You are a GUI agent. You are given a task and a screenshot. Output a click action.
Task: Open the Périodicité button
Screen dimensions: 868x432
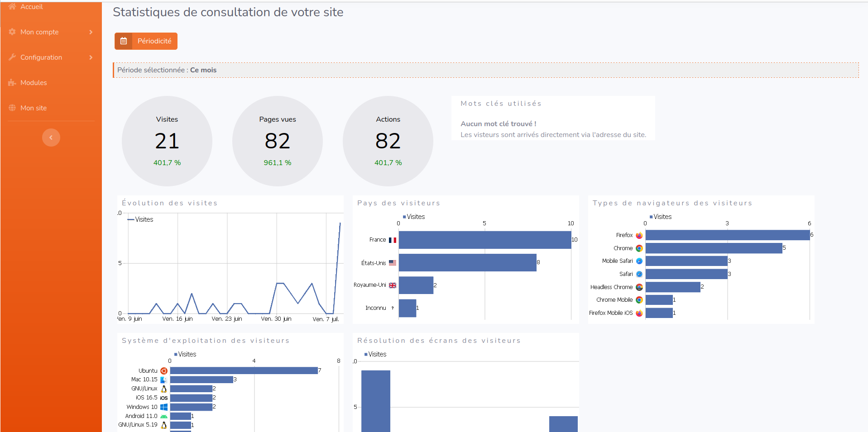coord(146,41)
